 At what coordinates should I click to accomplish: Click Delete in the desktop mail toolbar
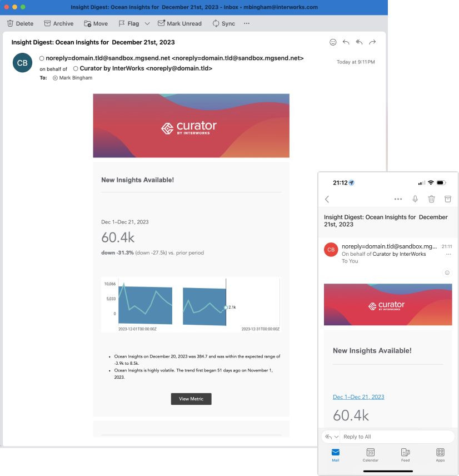[x=20, y=23]
